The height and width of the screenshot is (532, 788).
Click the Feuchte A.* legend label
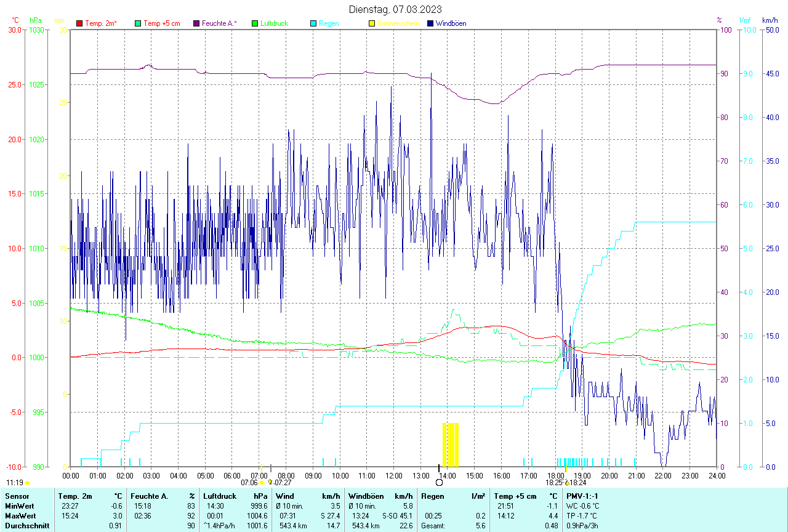(220, 23)
